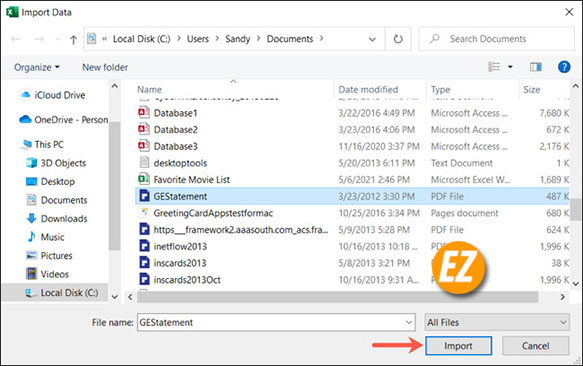Open Pictures in the sidebar

click(x=49, y=256)
